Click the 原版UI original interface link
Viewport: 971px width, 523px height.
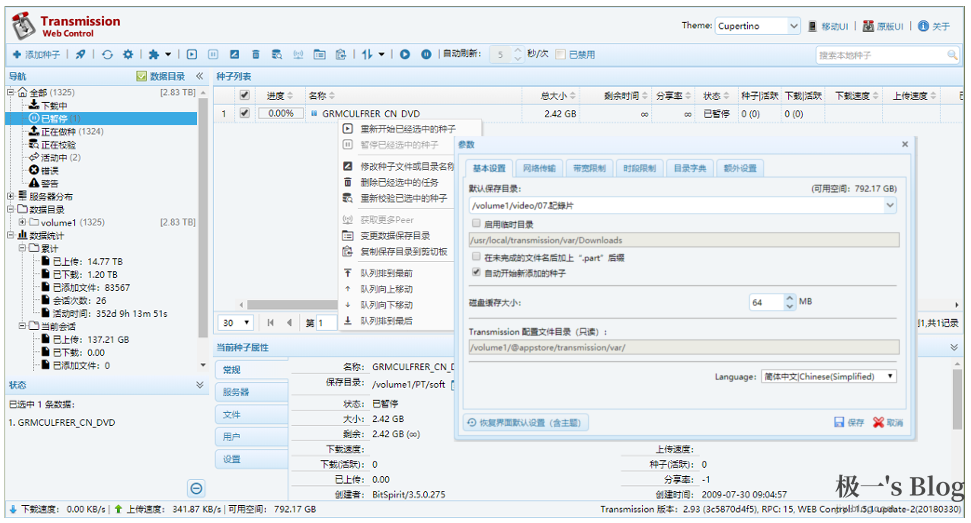pyautogui.click(x=883, y=26)
